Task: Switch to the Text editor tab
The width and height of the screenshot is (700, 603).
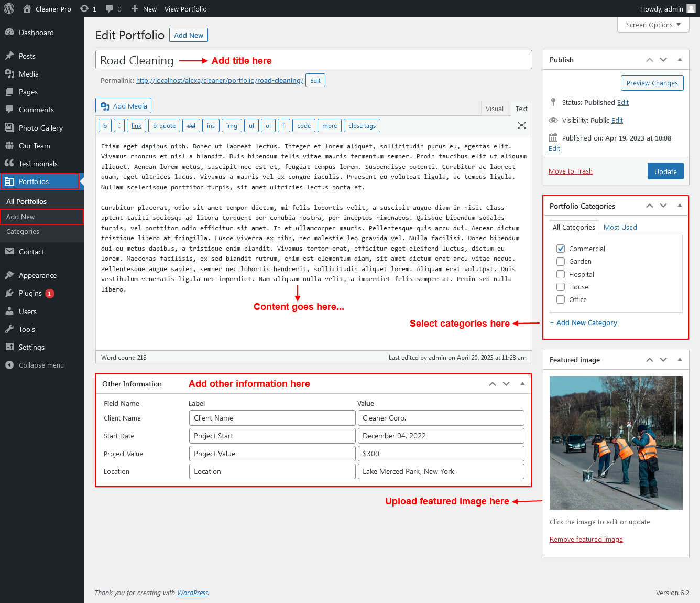Action: pos(521,109)
